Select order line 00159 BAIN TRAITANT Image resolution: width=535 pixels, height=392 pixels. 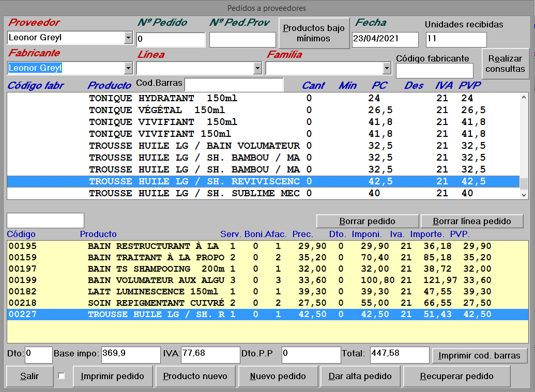268,257
